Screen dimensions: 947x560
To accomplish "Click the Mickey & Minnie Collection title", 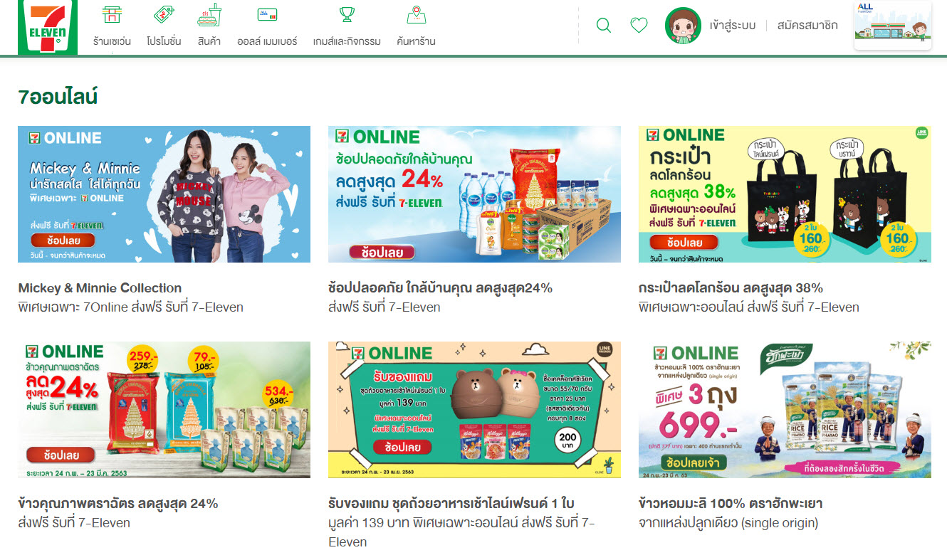I will pyautogui.click(x=100, y=288).
